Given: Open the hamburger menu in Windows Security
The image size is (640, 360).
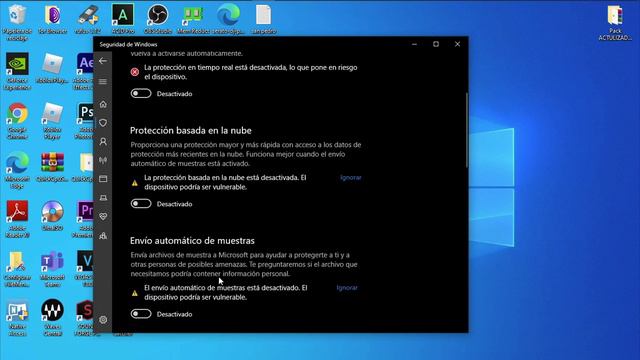Looking at the screenshot, I should pyautogui.click(x=103, y=82).
